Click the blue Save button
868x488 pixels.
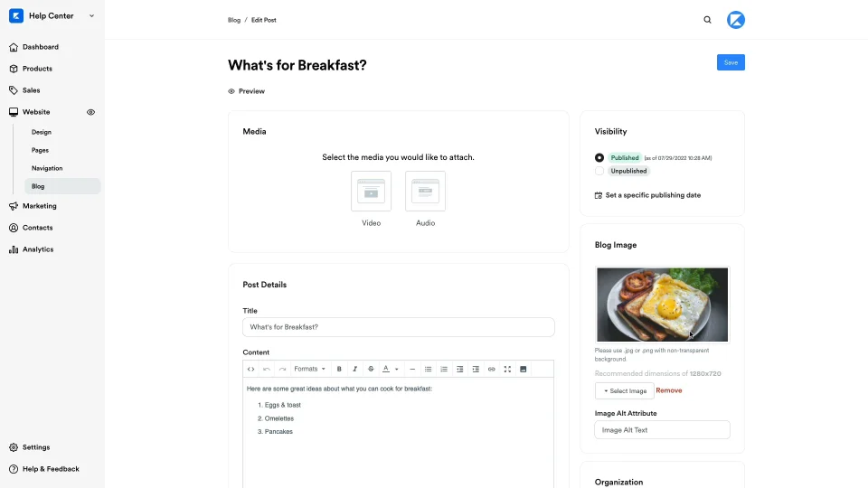pyautogui.click(x=731, y=62)
